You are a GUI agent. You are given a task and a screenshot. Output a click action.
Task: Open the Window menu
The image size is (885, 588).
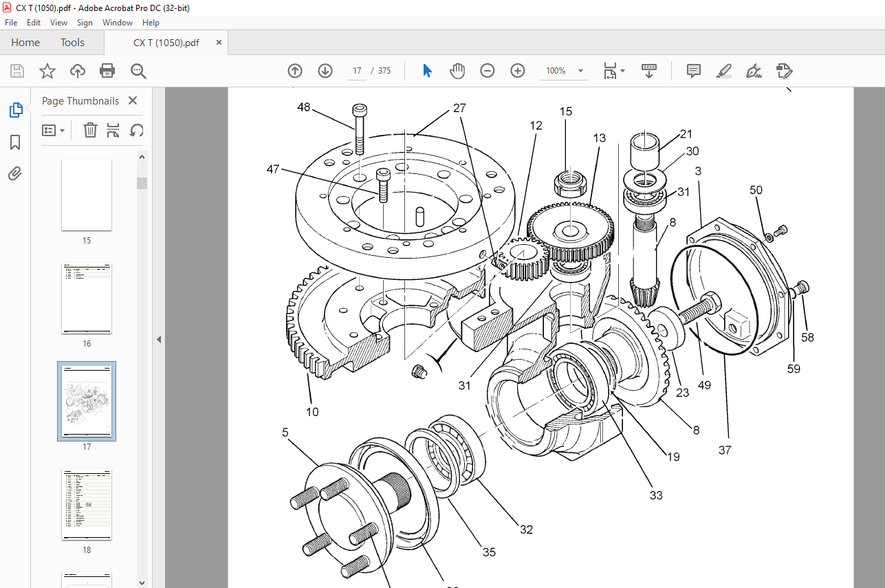(x=118, y=23)
